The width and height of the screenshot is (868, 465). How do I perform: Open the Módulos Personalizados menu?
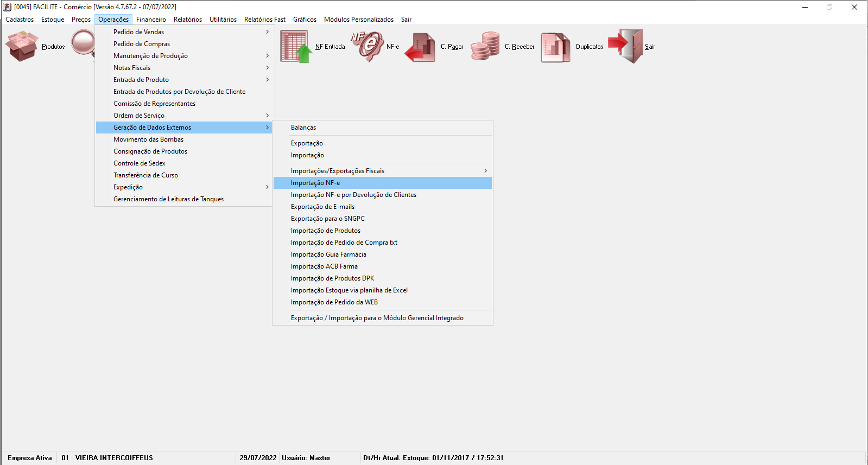pyautogui.click(x=359, y=20)
